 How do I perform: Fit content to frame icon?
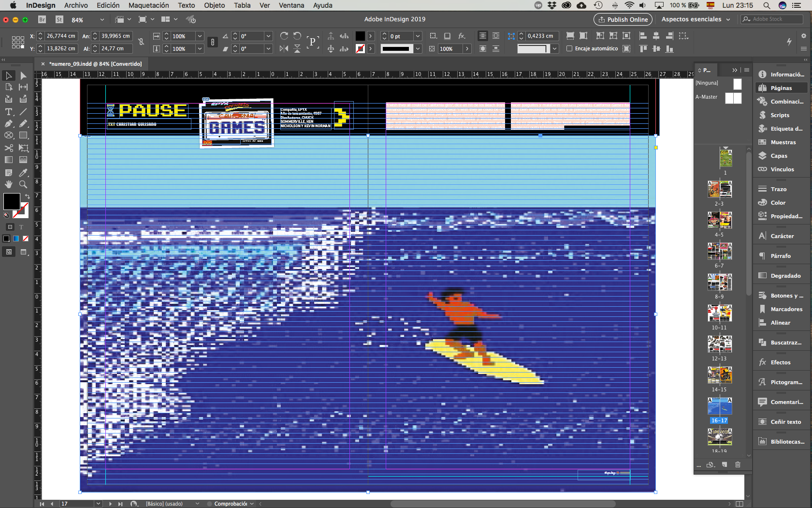point(600,36)
